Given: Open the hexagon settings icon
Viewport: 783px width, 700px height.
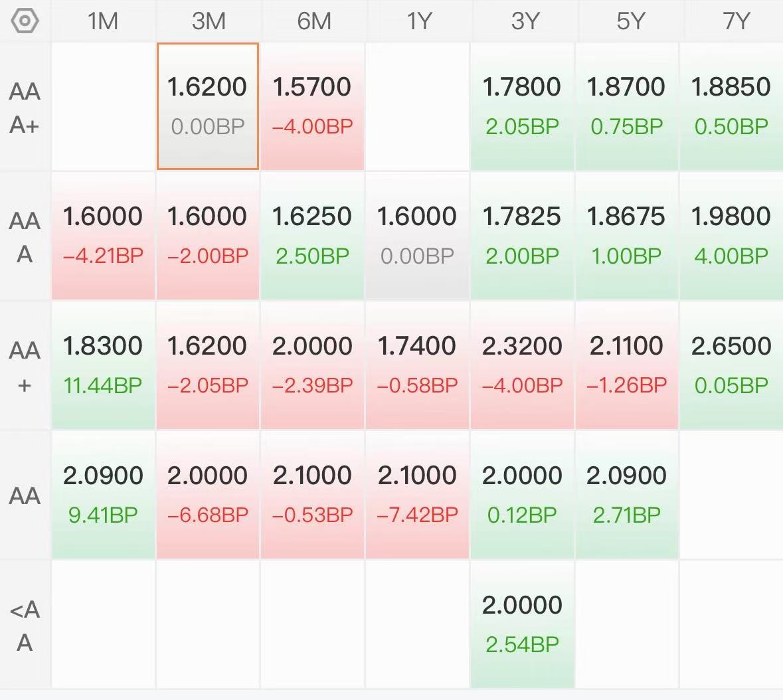Looking at the screenshot, I should [x=25, y=21].
